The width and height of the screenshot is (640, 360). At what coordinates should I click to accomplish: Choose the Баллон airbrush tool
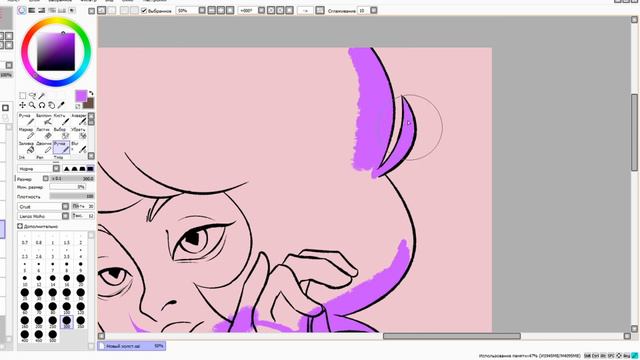point(44,120)
